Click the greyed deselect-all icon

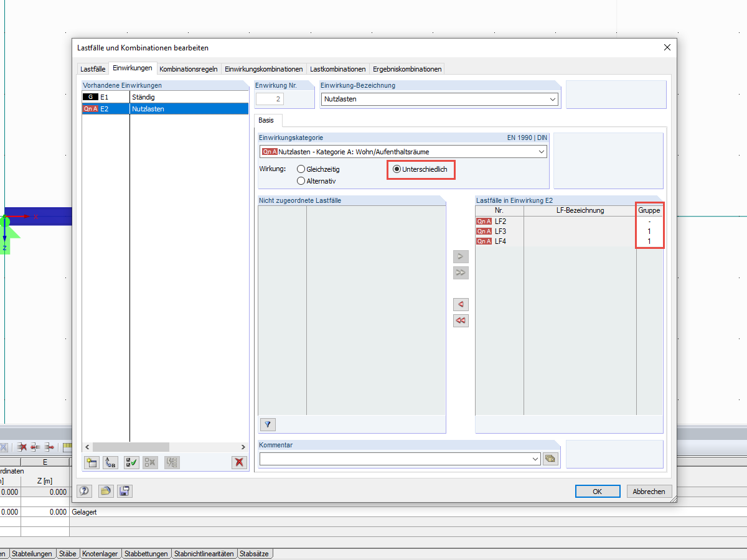pos(151,462)
